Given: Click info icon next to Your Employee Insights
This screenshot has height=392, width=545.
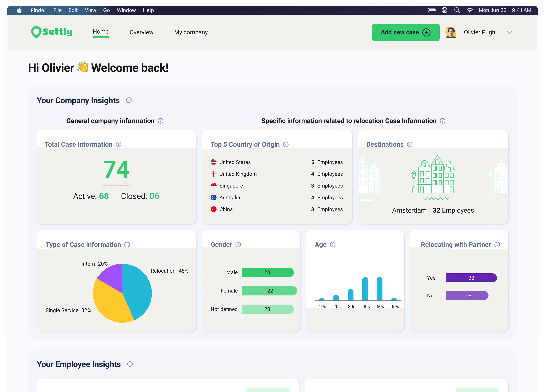Looking at the screenshot, I should point(130,364).
